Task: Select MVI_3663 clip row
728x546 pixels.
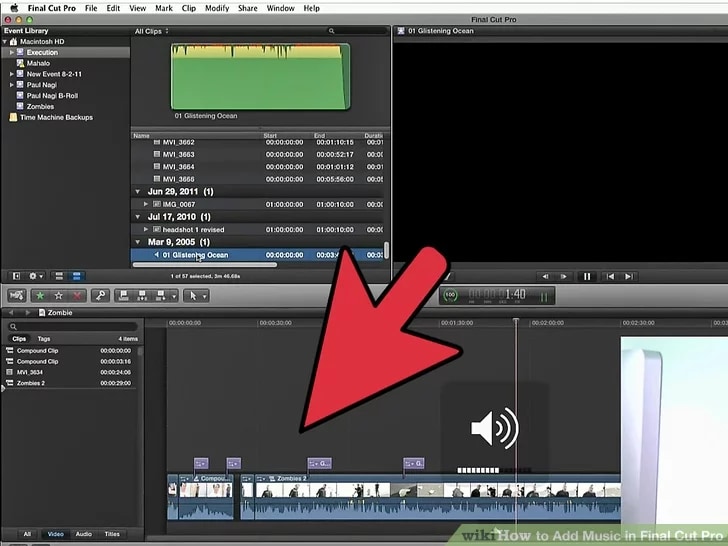Action: pos(258,154)
